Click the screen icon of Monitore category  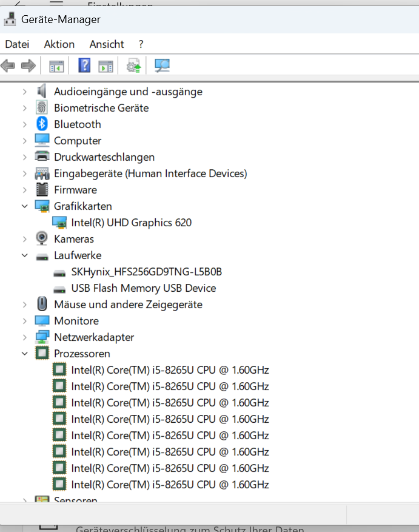click(42, 321)
